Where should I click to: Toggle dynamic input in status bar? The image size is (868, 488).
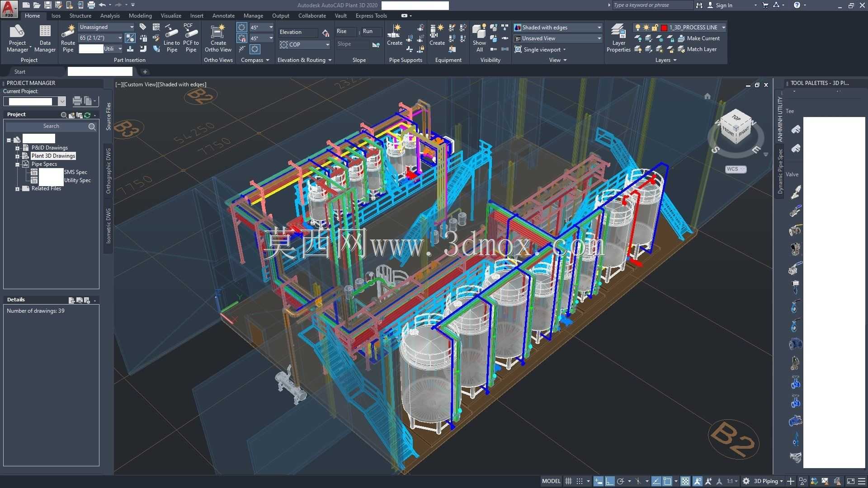(599, 481)
